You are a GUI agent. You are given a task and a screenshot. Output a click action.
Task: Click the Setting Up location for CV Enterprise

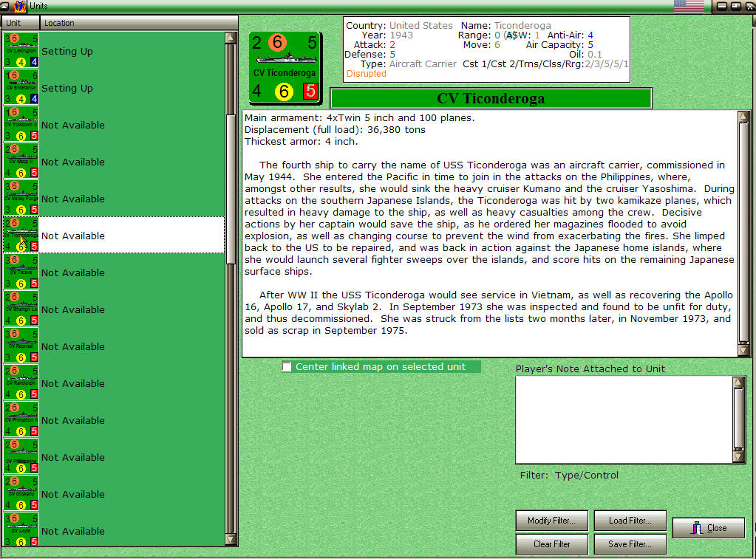(67, 88)
